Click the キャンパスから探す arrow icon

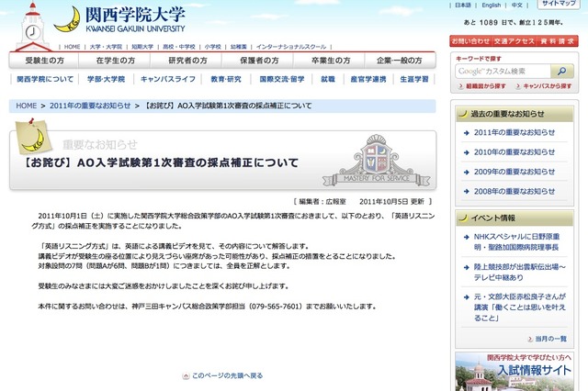coord(518,86)
